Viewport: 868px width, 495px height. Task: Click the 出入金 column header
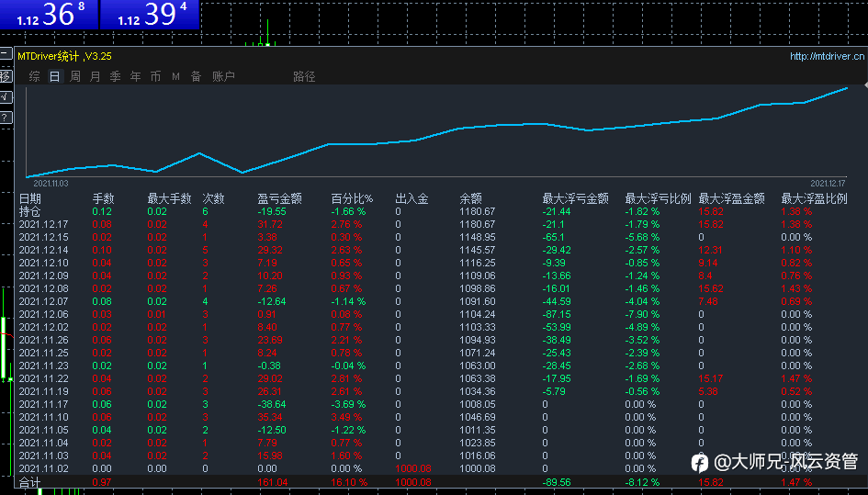[x=411, y=198]
